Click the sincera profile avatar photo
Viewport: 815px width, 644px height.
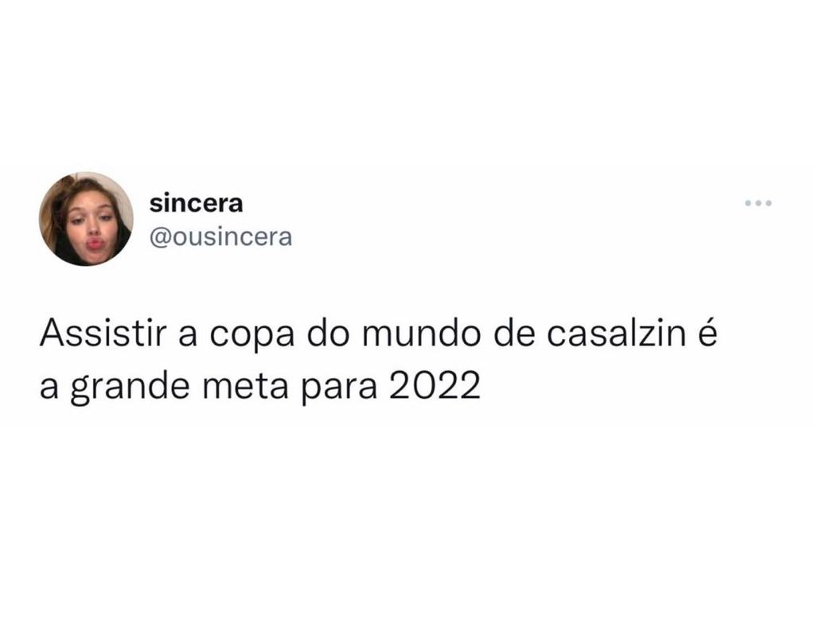(86, 219)
